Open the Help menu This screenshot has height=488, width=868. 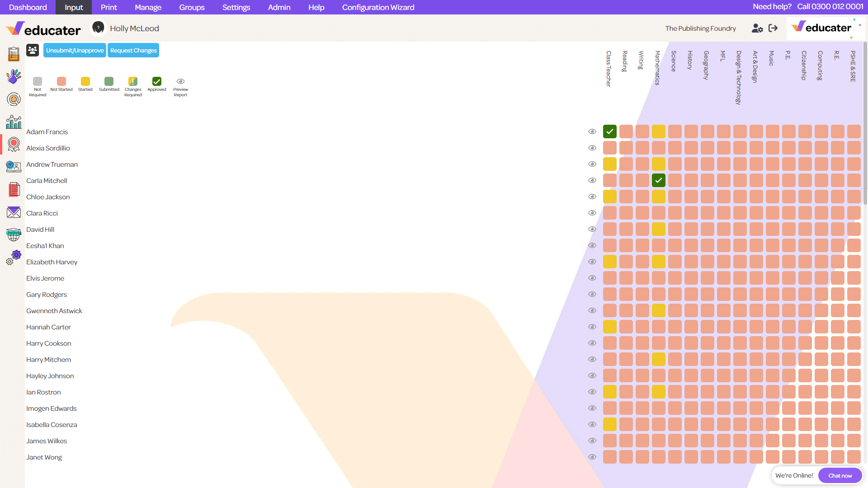click(316, 7)
